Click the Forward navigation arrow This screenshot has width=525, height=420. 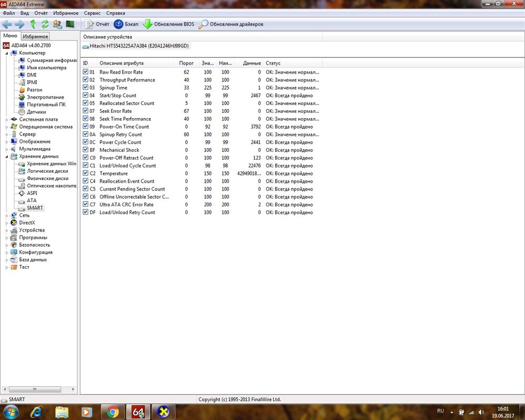(19, 24)
